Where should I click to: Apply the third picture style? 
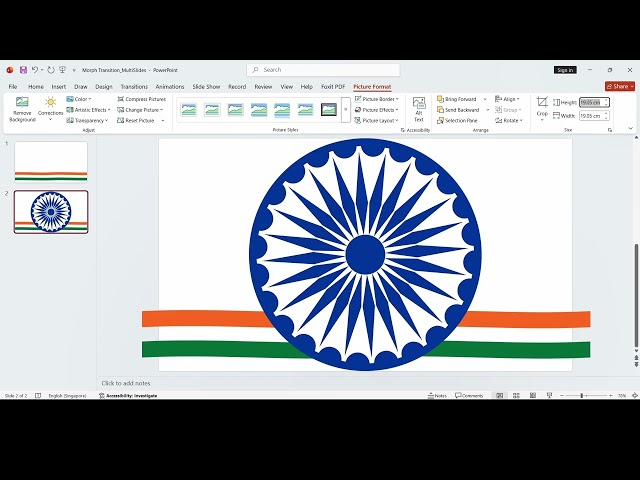236,109
